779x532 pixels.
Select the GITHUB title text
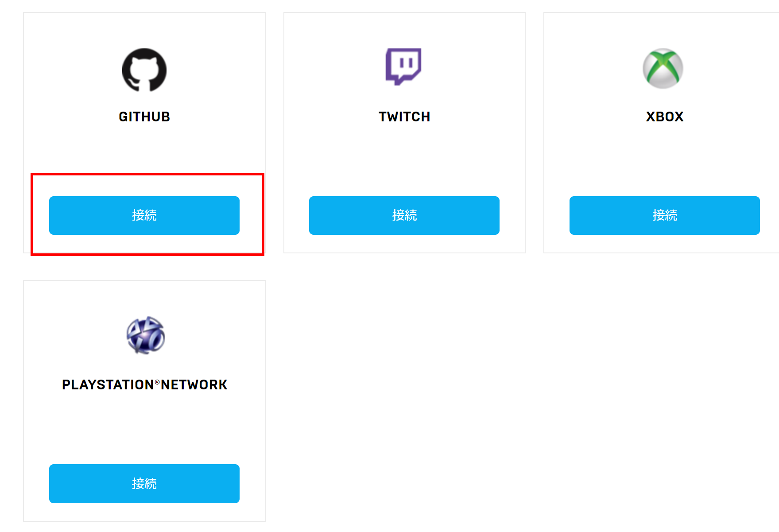[x=144, y=116]
